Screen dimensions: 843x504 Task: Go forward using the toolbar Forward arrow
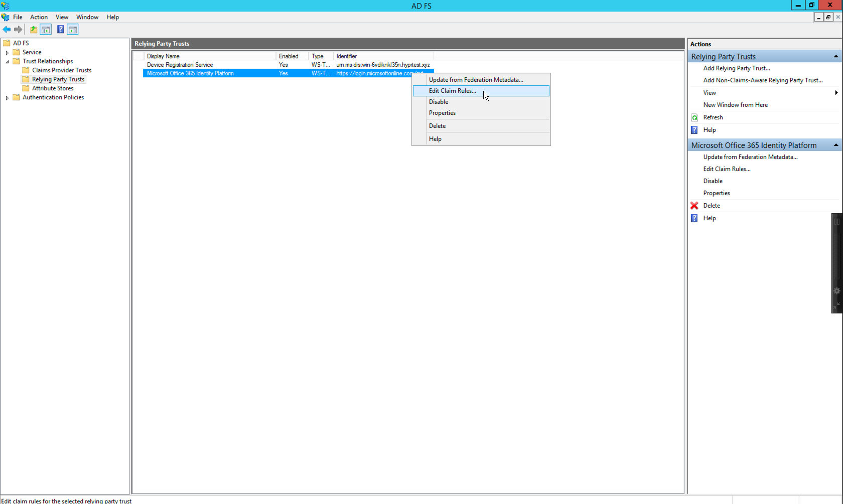pos(18,30)
